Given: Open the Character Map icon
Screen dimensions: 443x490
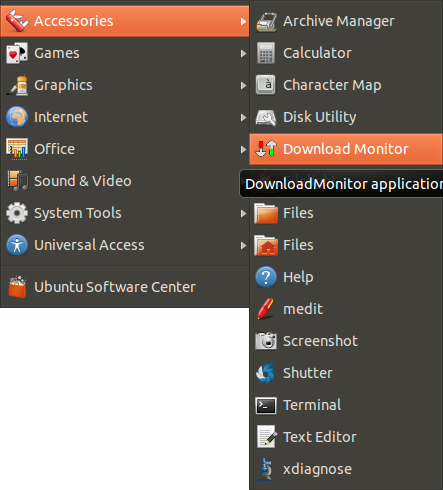Looking at the screenshot, I should 266,85.
